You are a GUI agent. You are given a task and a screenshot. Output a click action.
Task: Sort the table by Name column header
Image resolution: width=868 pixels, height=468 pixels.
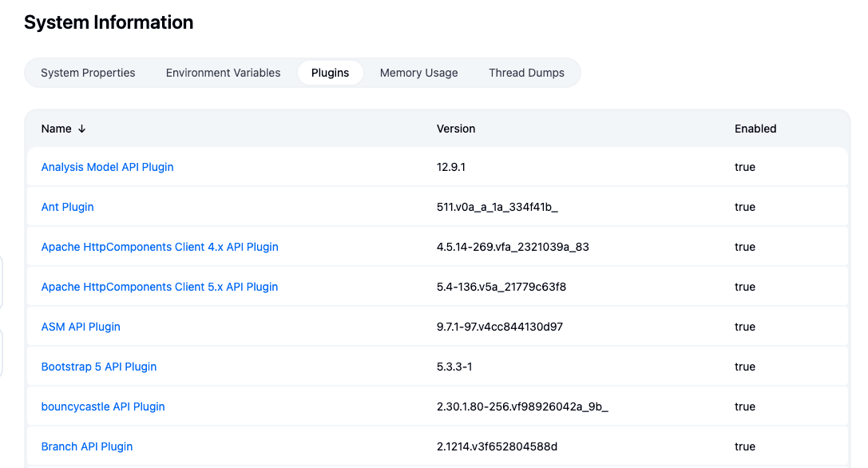(x=57, y=129)
